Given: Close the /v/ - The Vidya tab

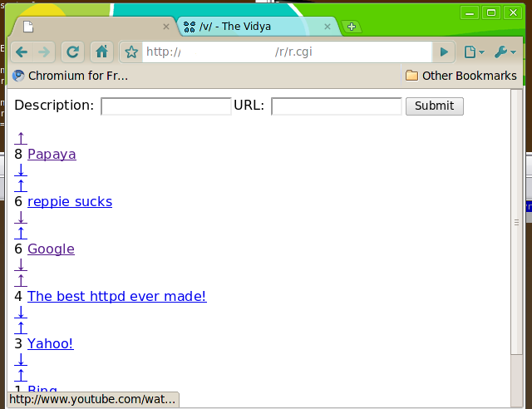Looking at the screenshot, I should click(x=328, y=27).
